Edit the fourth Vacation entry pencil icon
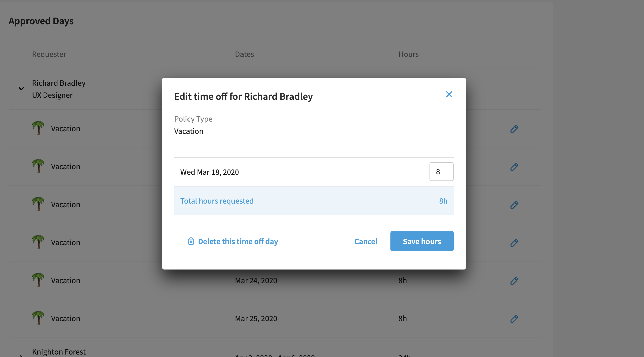The image size is (644, 357). point(514,243)
